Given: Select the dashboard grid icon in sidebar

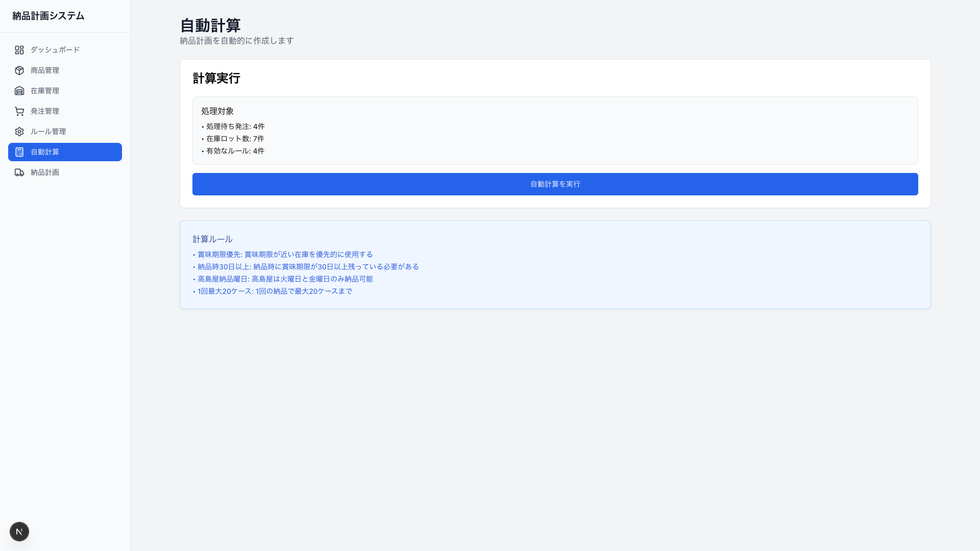Looking at the screenshot, I should (x=19, y=49).
